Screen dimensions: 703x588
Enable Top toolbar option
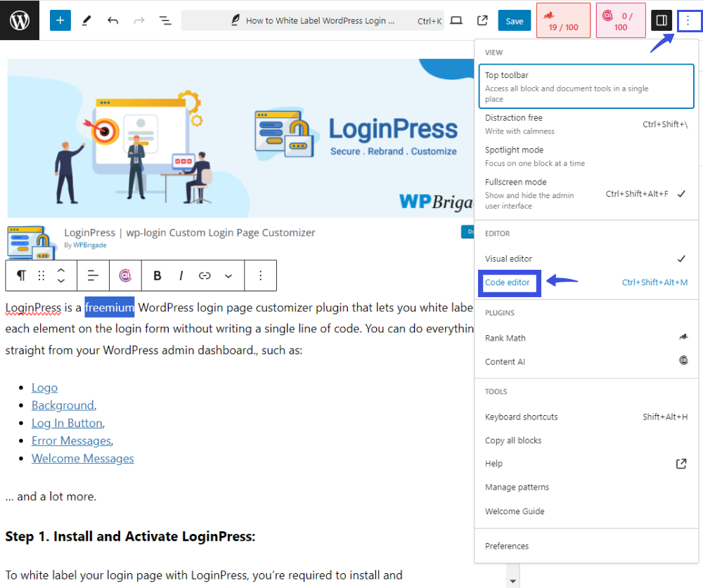tap(586, 86)
